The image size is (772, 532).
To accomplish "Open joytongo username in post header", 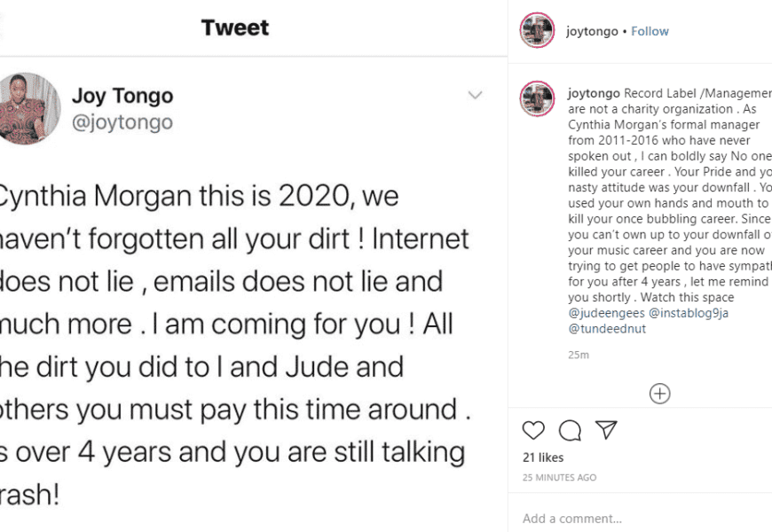I will pyautogui.click(x=593, y=31).
